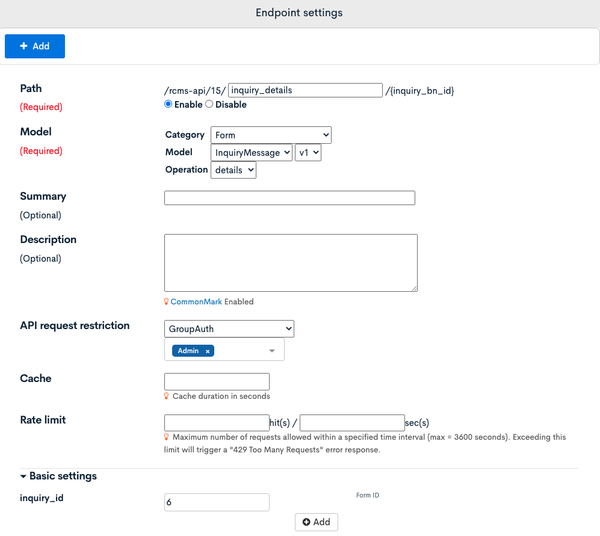Open the Model dropdown showing InquiryMessage
The width and height of the screenshot is (600, 536).
(251, 153)
